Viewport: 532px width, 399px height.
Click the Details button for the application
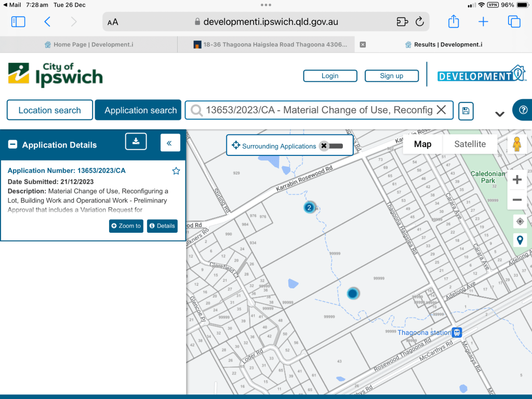pyautogui.click(x=162, y=226)
